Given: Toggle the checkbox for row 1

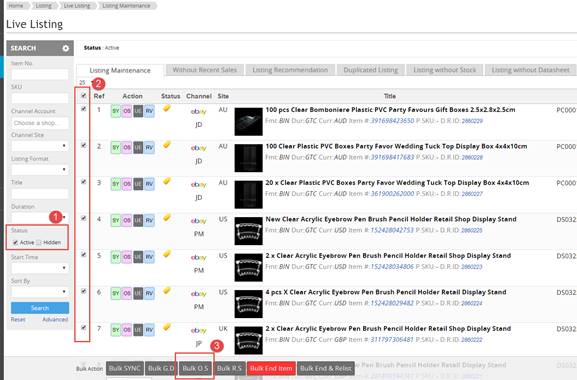Looking at the screenshot, I should [84, 109].
